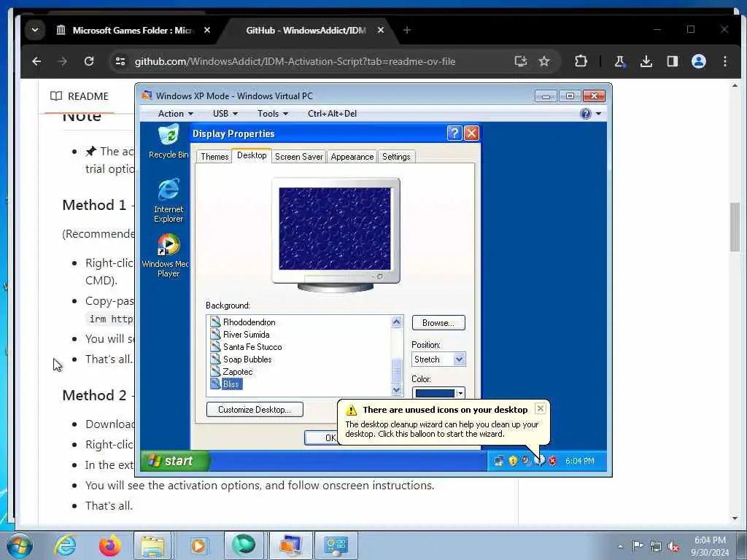
Task: Click the XP tray clock 6:04 PM
Action: (x=579, y=461)
